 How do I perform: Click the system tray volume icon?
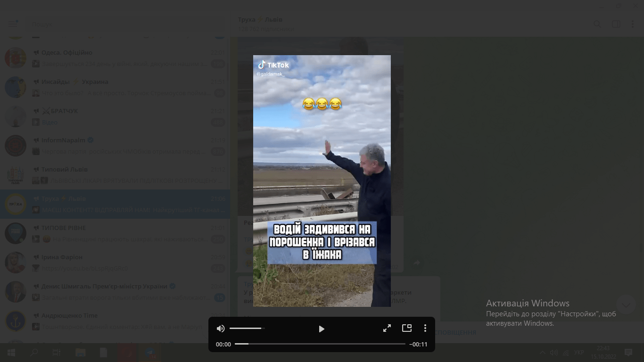554,353
